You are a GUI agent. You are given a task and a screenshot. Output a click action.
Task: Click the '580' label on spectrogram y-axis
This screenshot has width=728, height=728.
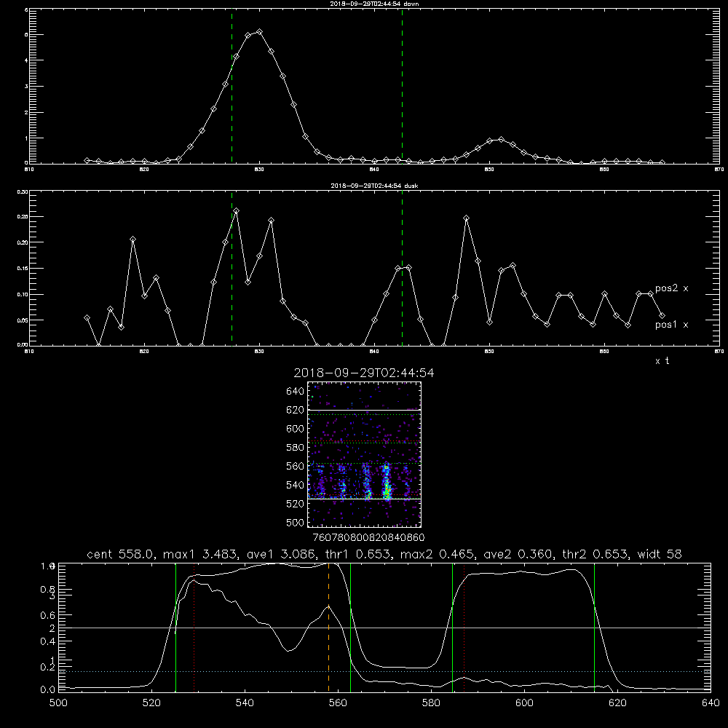tap(296, 448)
